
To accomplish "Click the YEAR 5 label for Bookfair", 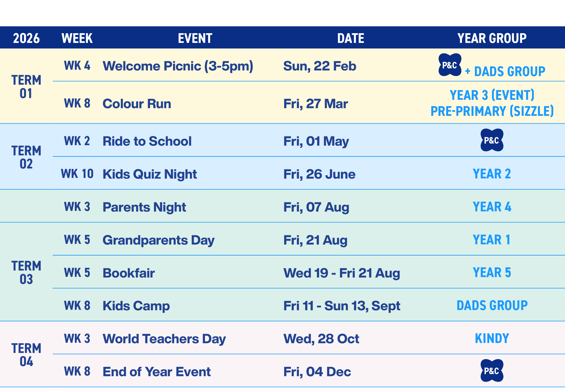I will 492,273.
